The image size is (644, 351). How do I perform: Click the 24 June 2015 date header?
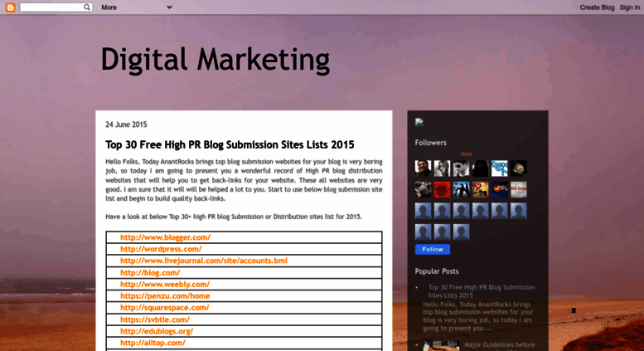point(126,124)
